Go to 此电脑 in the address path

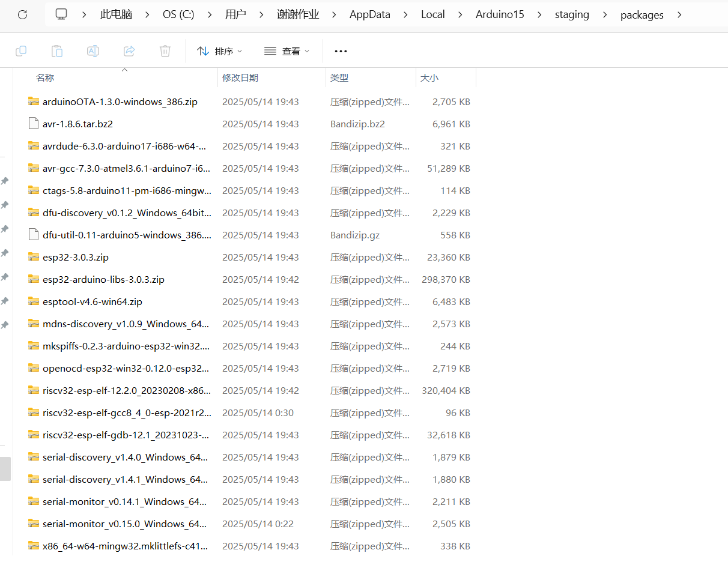[117, 14]
